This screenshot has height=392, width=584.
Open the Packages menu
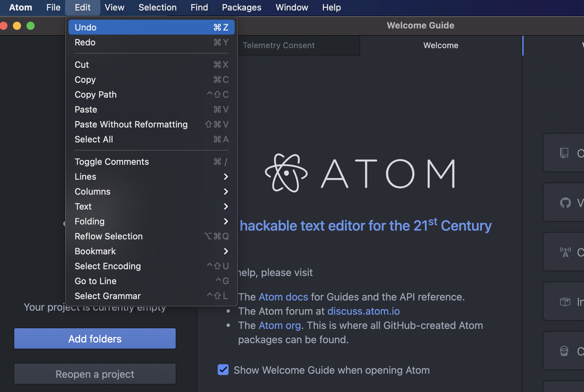(241, 7)
